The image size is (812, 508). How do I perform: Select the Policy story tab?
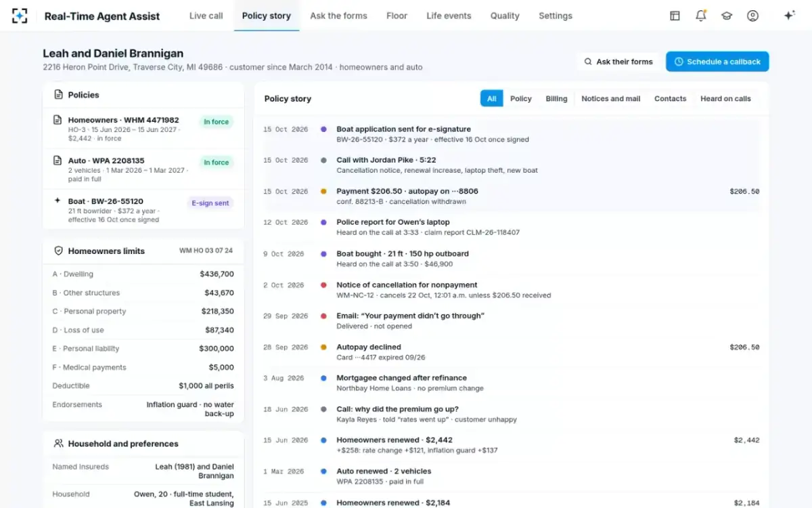[267, 16]
